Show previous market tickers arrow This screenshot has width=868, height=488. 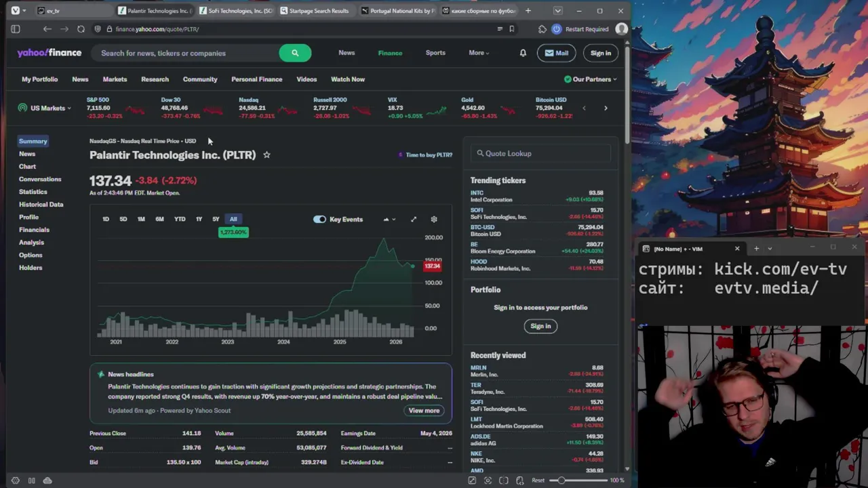click(584, 108)
